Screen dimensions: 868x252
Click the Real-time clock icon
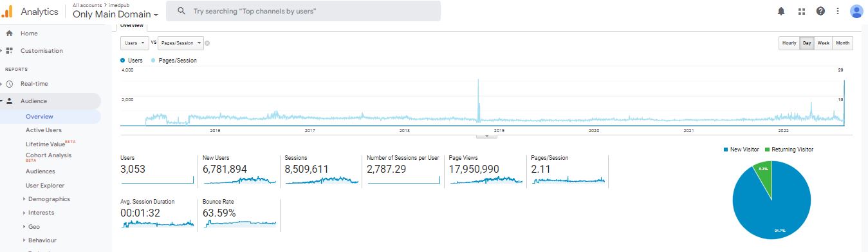click(10, 84)
